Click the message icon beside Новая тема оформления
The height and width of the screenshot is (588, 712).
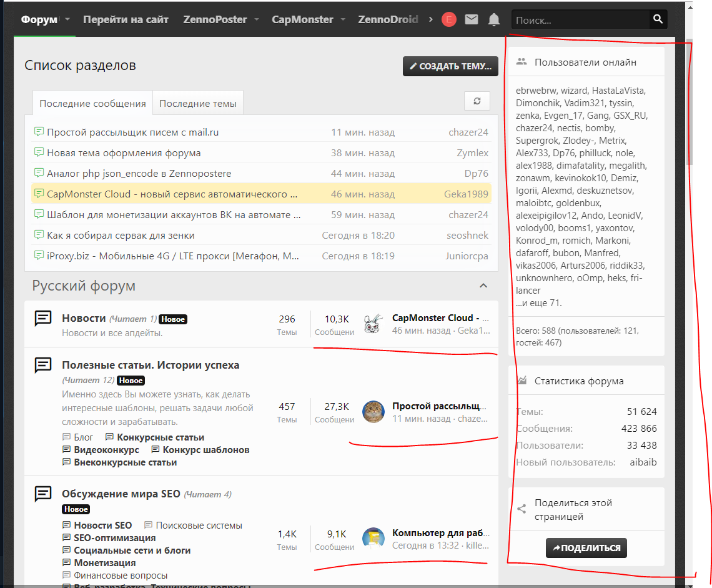pos(39,152)
